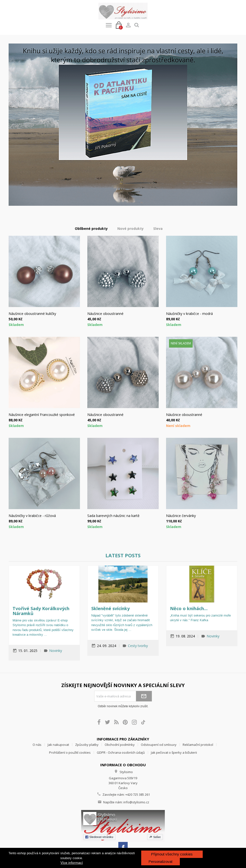Accept all cookies with Přijmout všechny cookies
Viewport: 246px width, 868px height.
(172, 854)
